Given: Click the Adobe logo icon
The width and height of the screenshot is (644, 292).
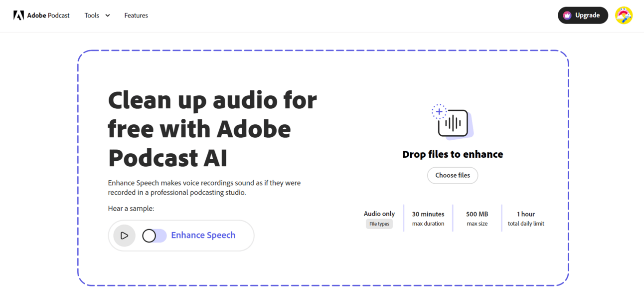Looking at the screenshot, I should (x=18, y=15).
